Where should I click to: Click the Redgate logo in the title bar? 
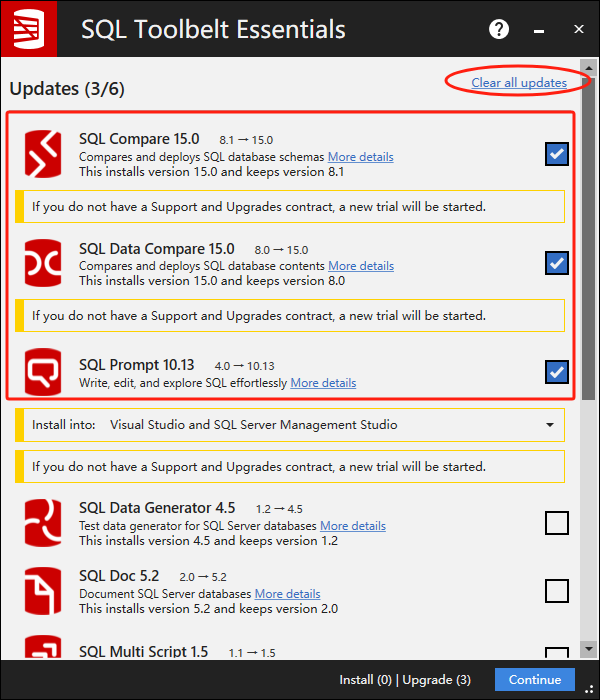(29, 29)
